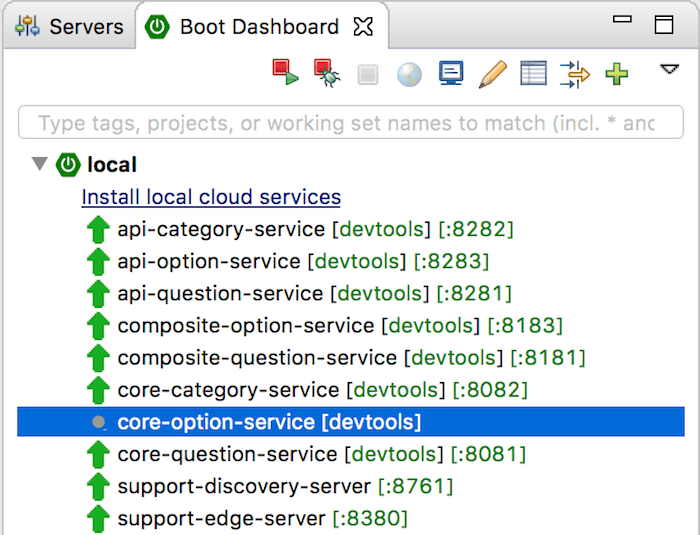Select api-option-service row

coord(350,261)
